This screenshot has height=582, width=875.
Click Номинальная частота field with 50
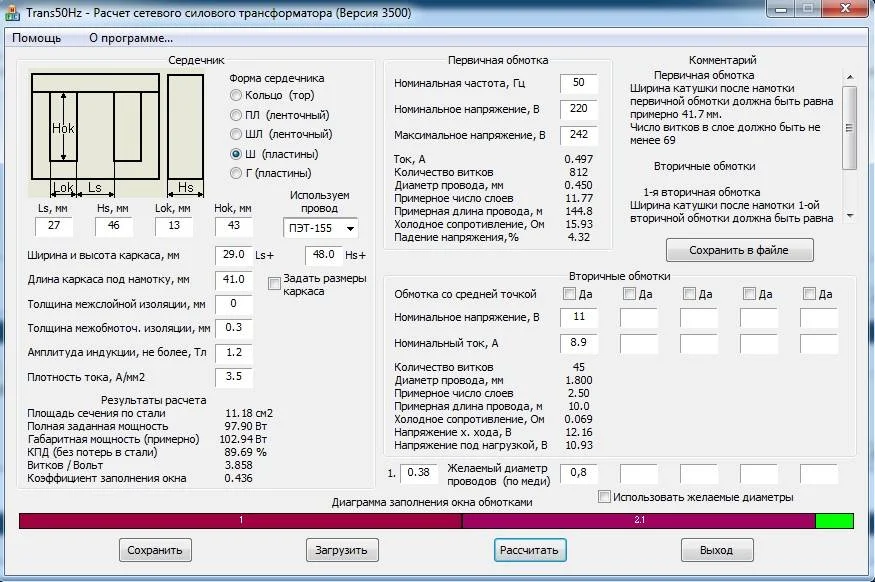point(579,83)
